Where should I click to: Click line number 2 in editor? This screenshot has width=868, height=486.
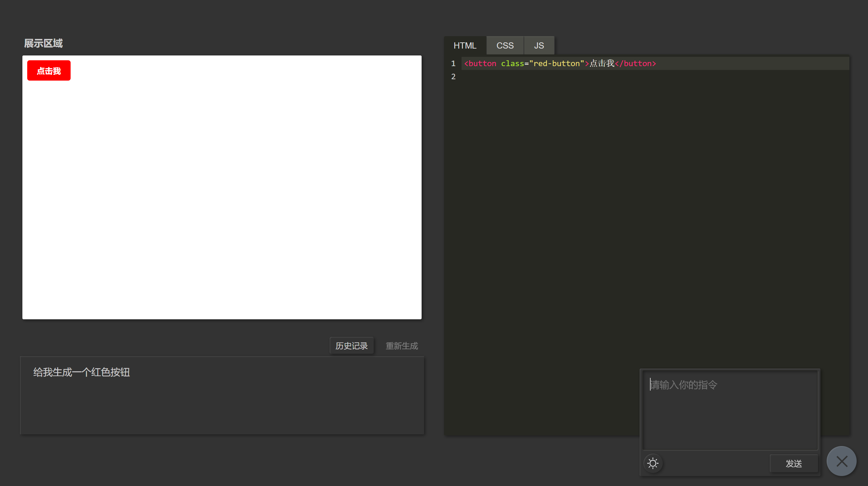tap(453, 76)
